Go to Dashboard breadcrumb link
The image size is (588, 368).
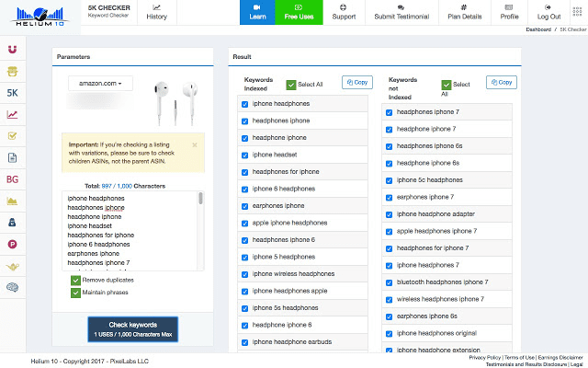pos(538,29)
